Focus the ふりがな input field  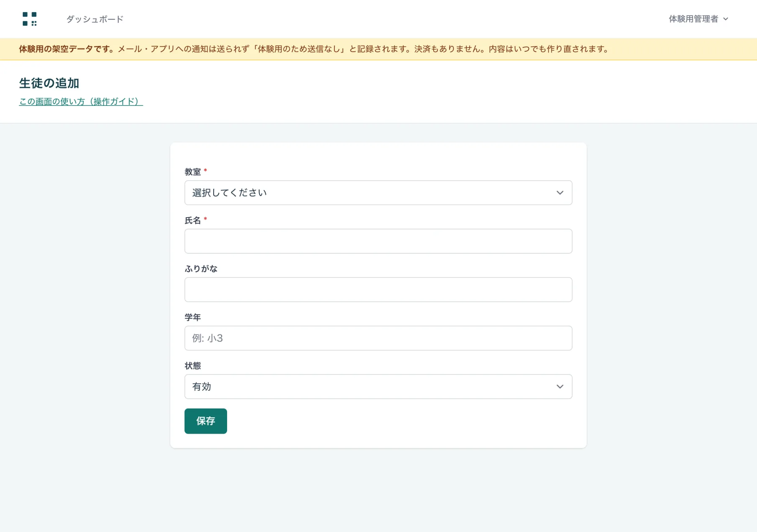pyautogui.click(x=378, y=290)
